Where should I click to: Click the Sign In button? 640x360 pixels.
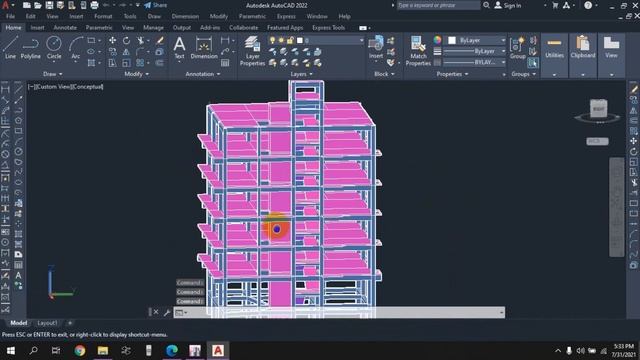click(508, 5)
